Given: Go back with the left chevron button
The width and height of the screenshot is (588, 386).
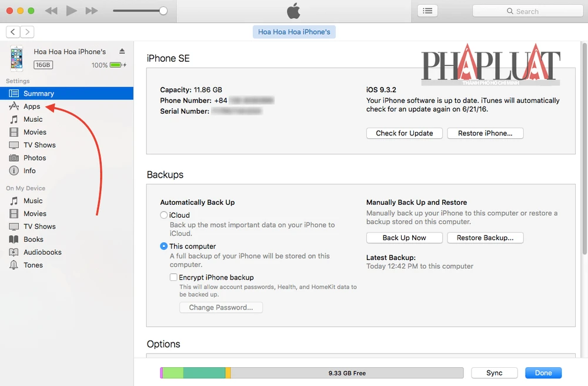Looking at the screenshot, I should point(13,32).
